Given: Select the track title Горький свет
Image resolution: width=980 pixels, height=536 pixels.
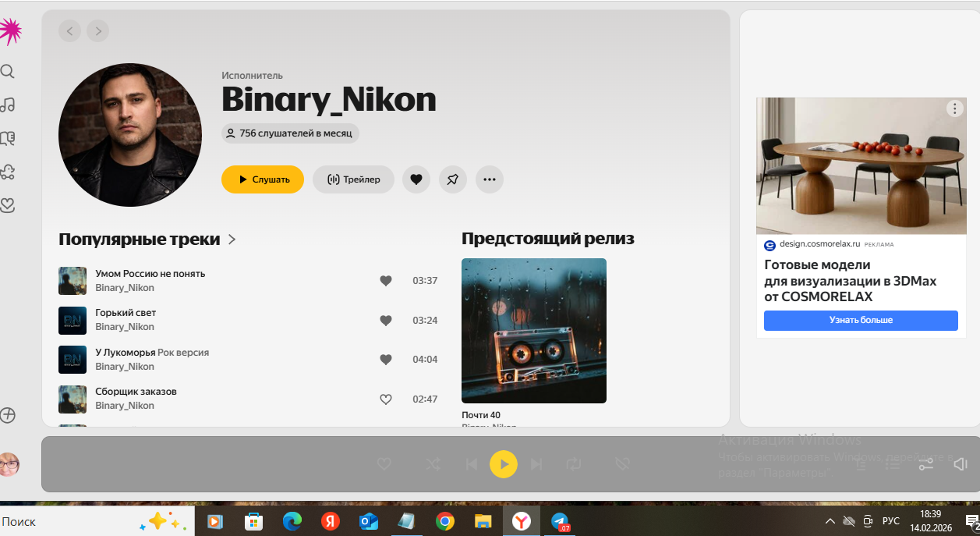Looking at the screenshot, I should (x=126, y=313).
